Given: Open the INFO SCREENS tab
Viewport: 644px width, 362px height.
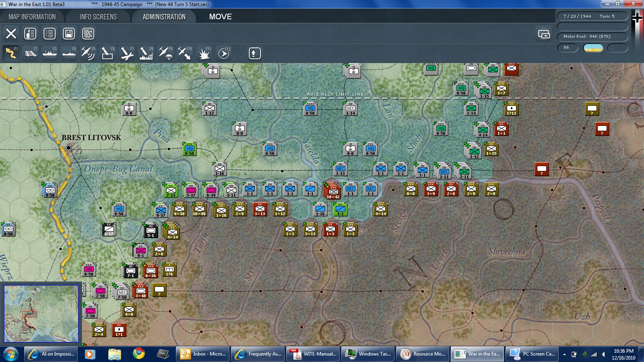Looking at the screenshot, I should [98, 17].
